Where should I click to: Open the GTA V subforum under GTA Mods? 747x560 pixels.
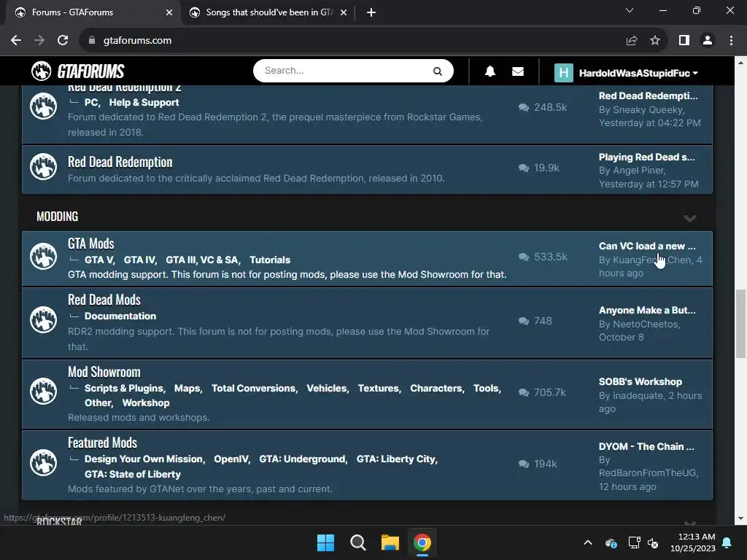coord(99,260)
